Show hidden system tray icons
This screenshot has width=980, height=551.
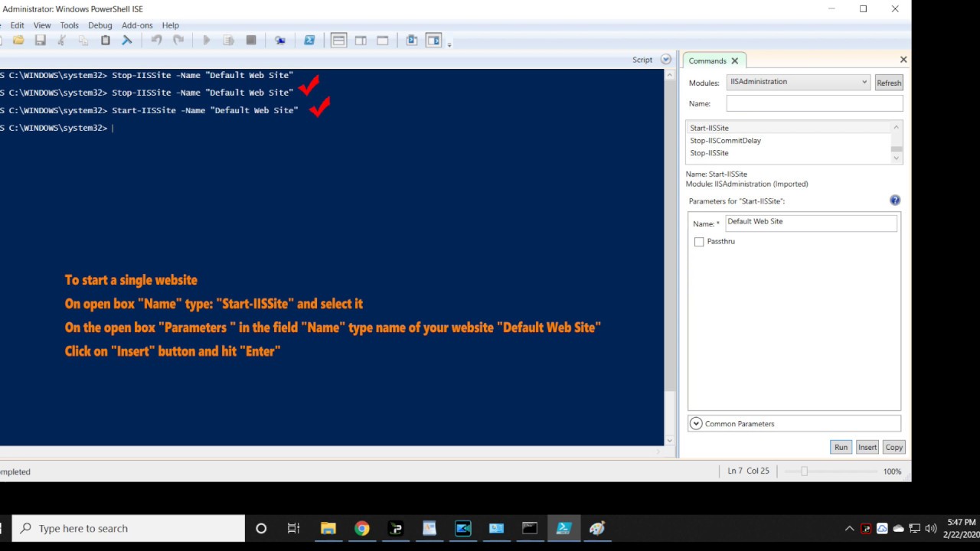(849, 528)
